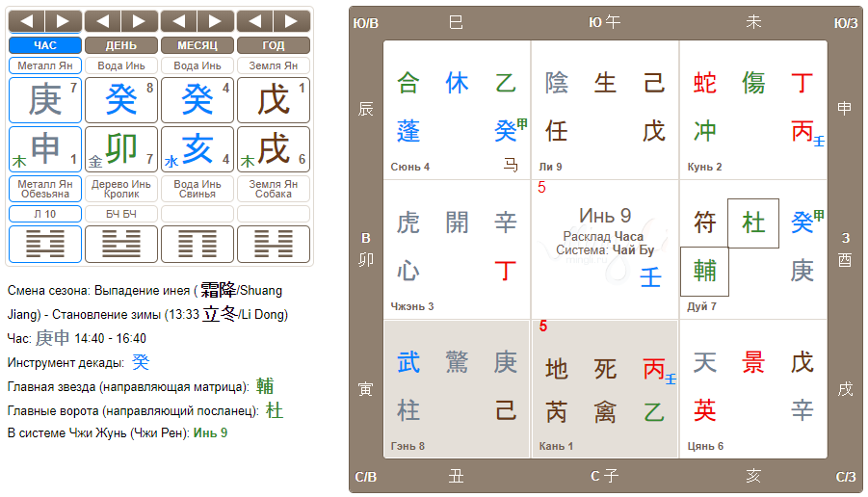Click the year hexagram icon
Screen dimensions: 868x497
click(x=274, y=244)
